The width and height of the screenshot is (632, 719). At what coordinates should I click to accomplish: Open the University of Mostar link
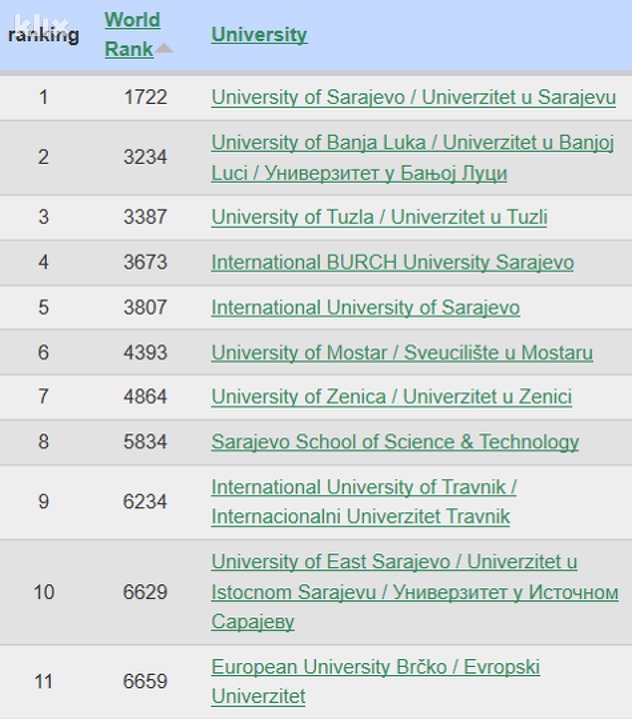(x=401, y=353)
